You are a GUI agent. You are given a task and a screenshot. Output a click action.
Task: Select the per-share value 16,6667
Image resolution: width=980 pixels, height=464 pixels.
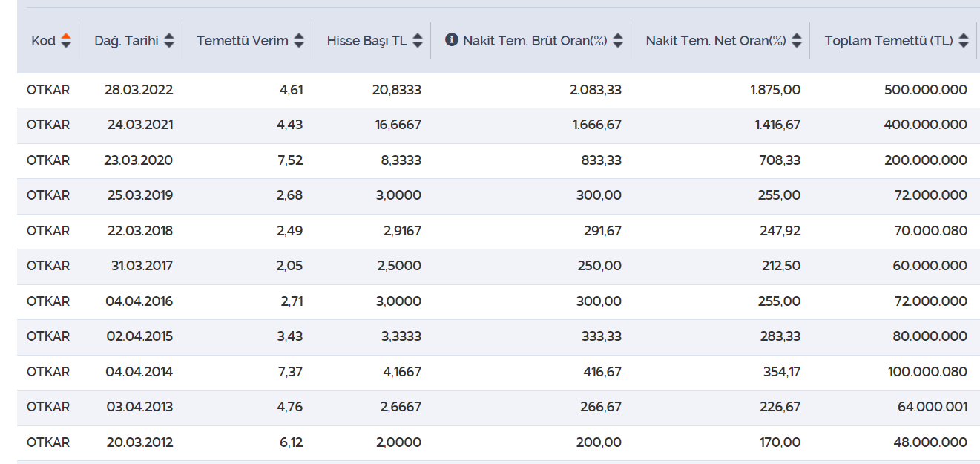[x=398, y=125]
